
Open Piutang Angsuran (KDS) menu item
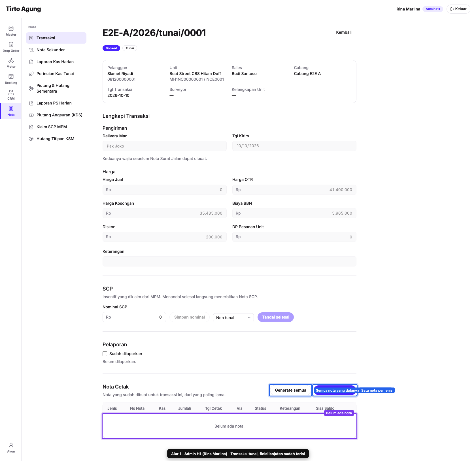pos(56,115)
